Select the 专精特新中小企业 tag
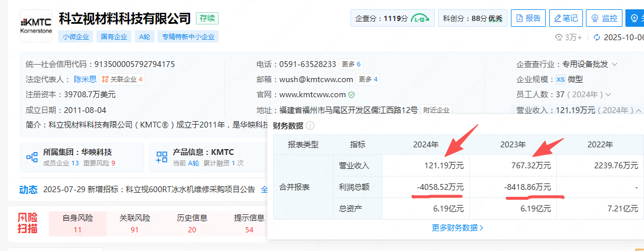The width and height of the screenshot is (644, 251). [188, 37]
